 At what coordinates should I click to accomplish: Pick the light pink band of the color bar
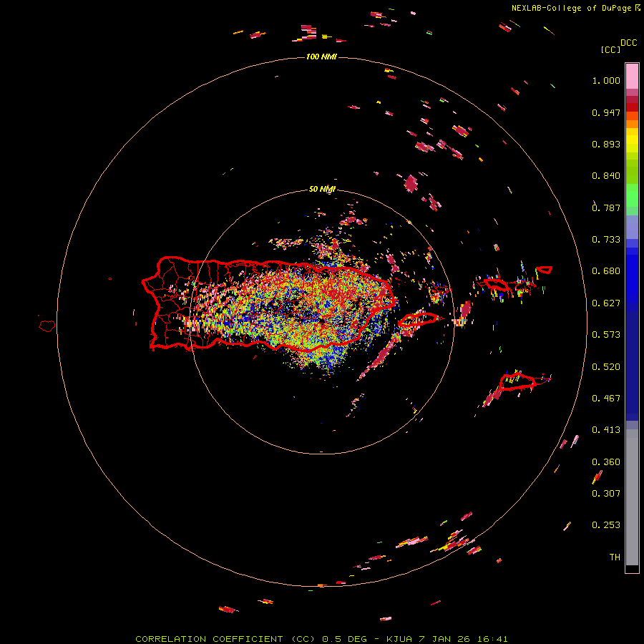tap(632, 77)
